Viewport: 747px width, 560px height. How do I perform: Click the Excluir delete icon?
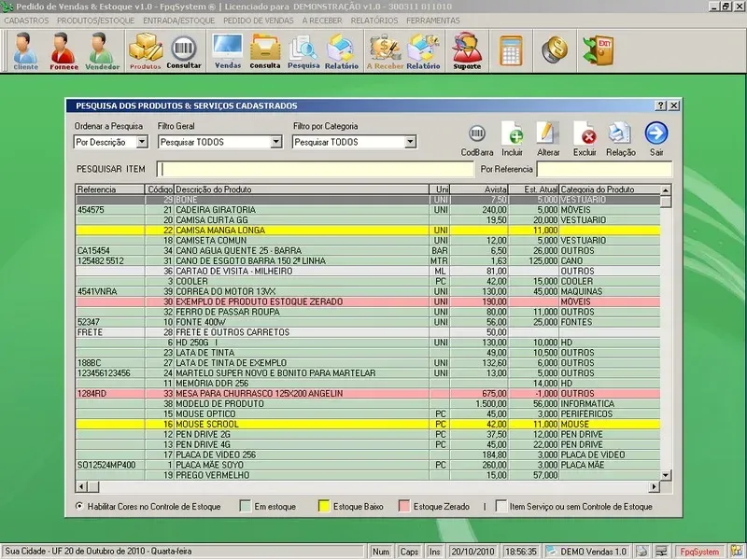point(585,134)
